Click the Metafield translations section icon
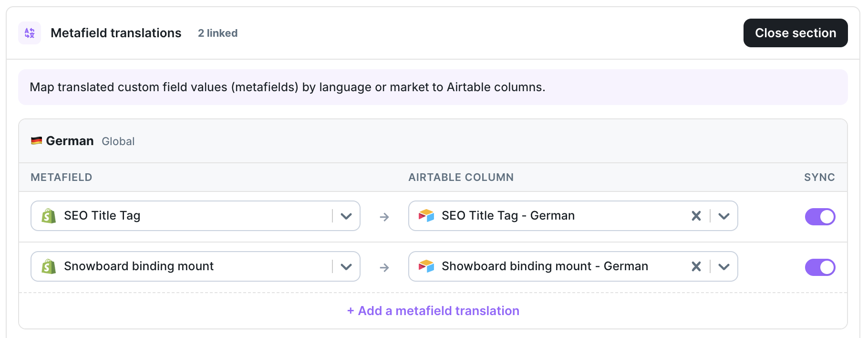The width and height of the screenshot is (868, 338). (30, 33)
